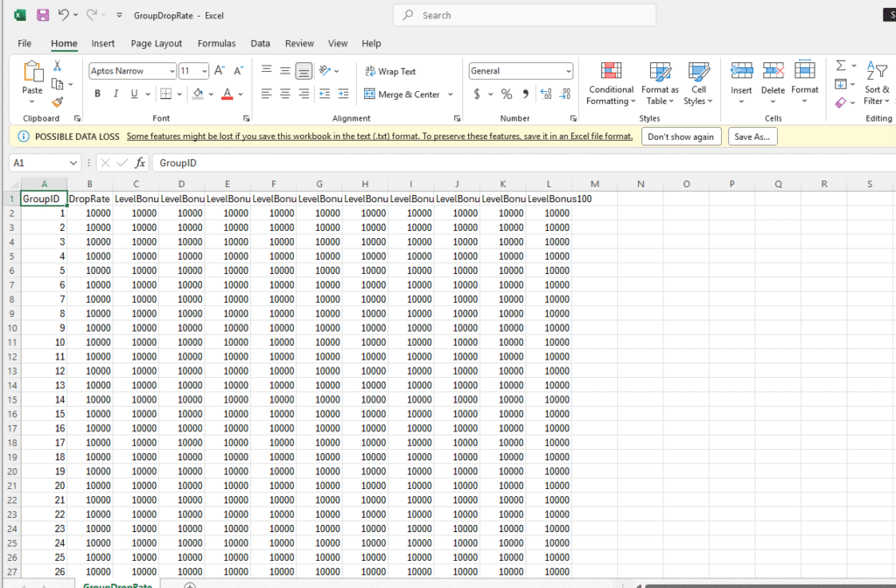Switch to the Page Layout tab
Screen dimensions: 896x588
(x=157, y=43)
